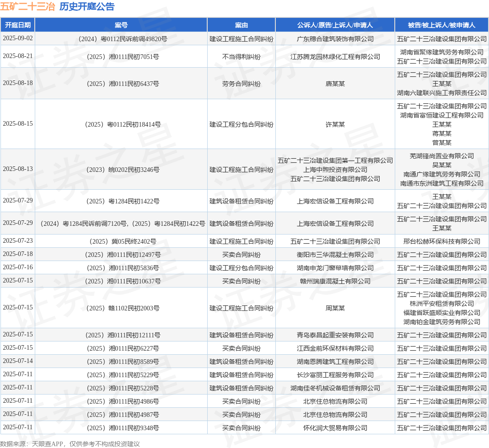
Task: Click defendant 株洲平安租赁有限公司
Action: point(442,304)
